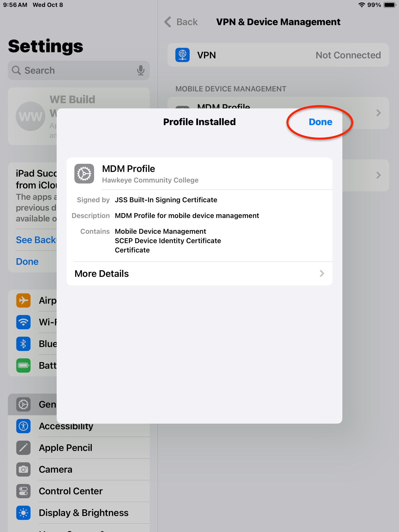Expand the MDM Profile row chevron
The height and width of the screenshot is (532, 399).
(x=378, y=113)
